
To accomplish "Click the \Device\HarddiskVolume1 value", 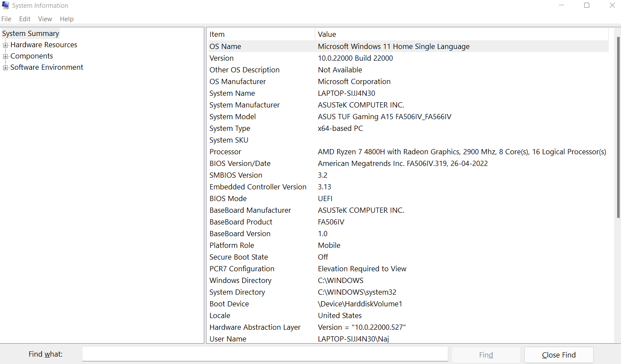I will (360, 304).
